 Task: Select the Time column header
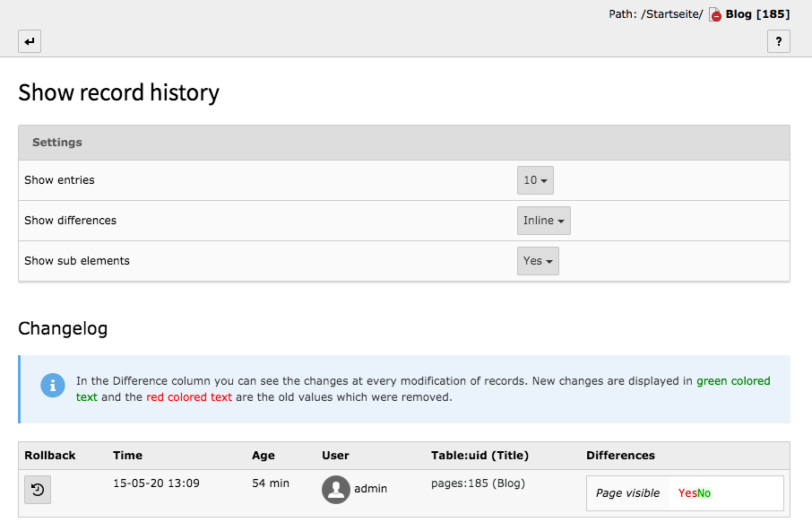point(127,456)
